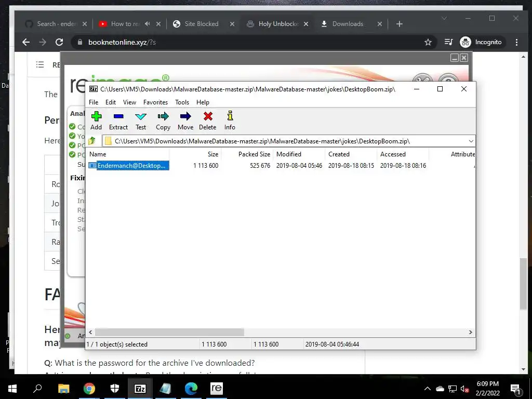Sort by the Created column header
The image size is (532, 399).
351,154
